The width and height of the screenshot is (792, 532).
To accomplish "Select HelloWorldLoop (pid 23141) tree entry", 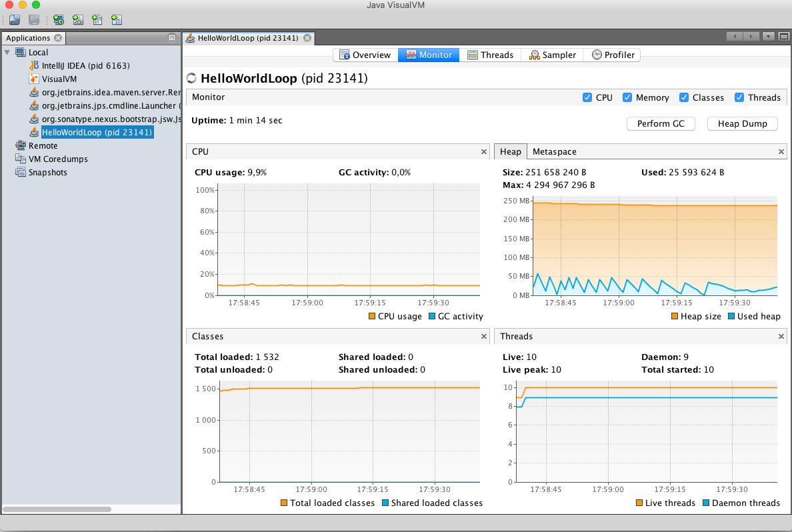I will click(97, 133).
